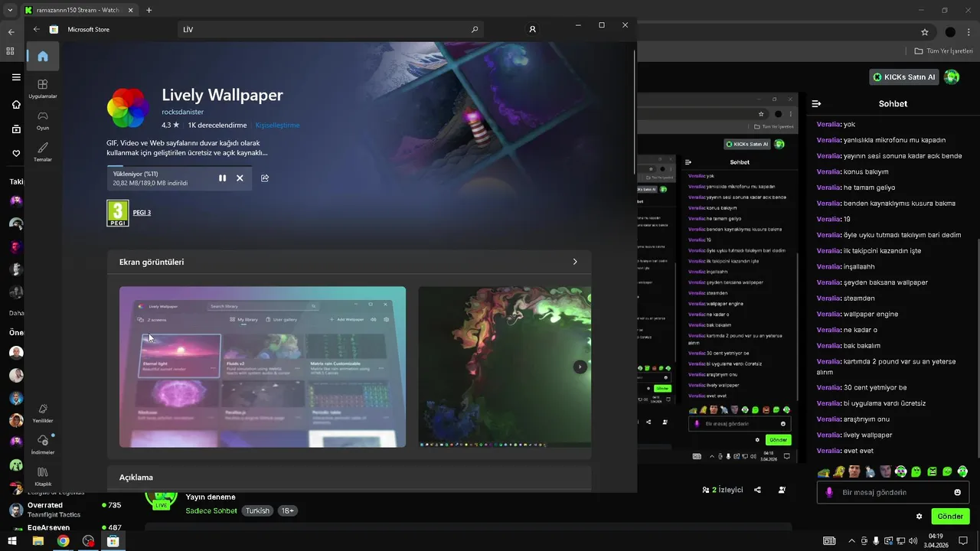Open the volume control in system tray
Screen dimensions: 980x551
pyautogui.click(x=913, y=541)
